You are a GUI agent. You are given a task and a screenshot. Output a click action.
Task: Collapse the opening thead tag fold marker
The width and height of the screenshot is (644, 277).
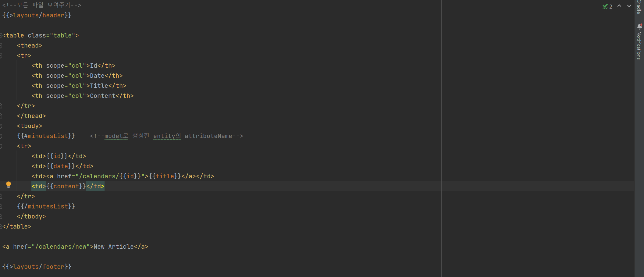1,46
